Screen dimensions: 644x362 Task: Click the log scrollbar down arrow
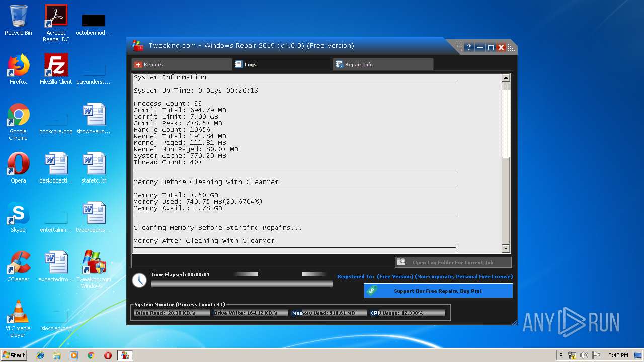tap(506, 248)
